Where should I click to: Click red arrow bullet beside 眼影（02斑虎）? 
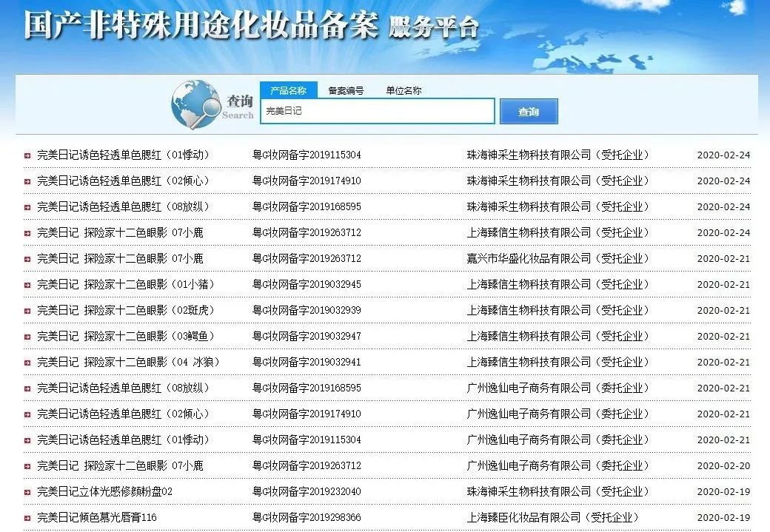coord(27,312)
